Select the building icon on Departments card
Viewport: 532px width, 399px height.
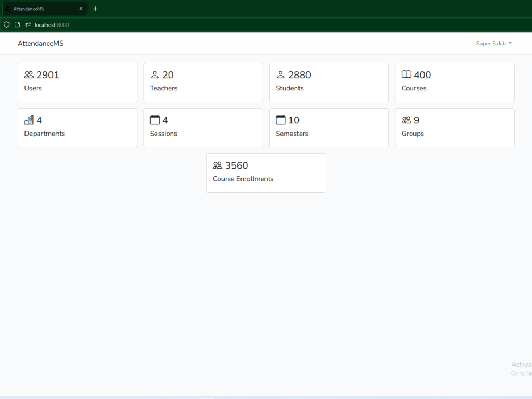point(29,120)
